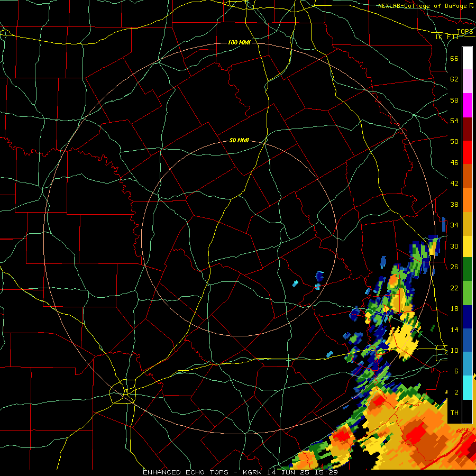Click the legend value "6"
The image size is (476, 476).
456,371
